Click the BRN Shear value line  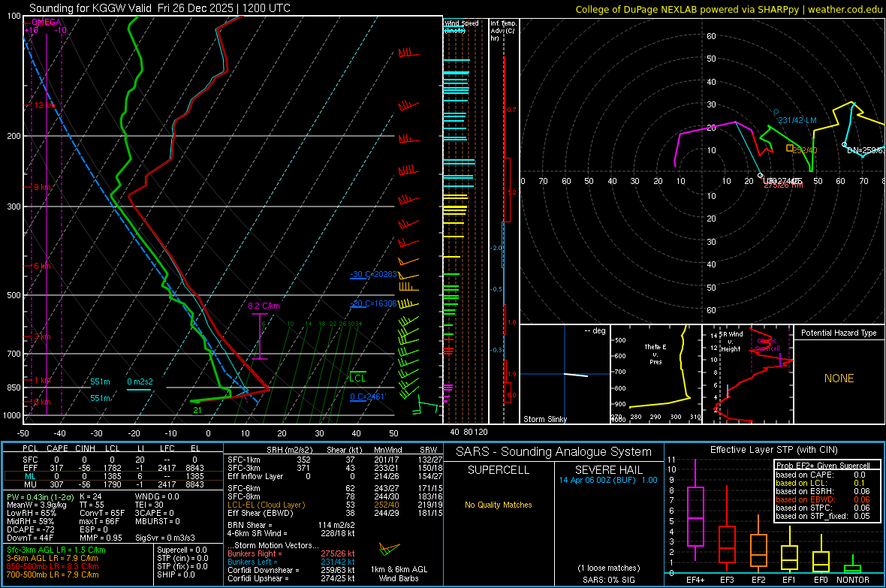click(291, 525)
